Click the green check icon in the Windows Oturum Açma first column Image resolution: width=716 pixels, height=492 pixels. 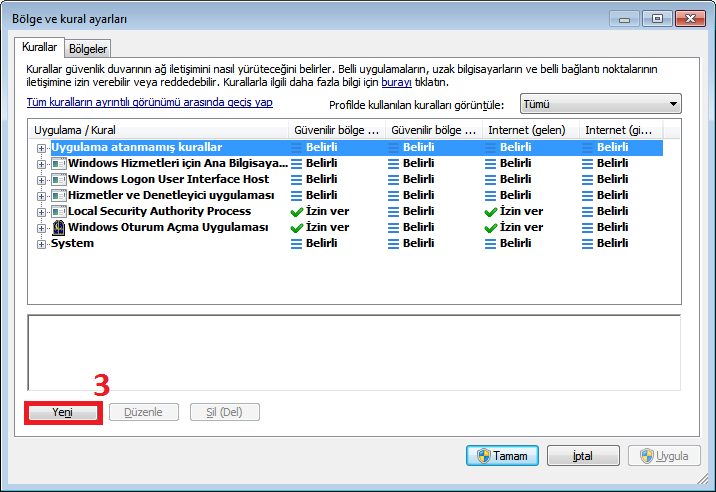tap(297, 228)
